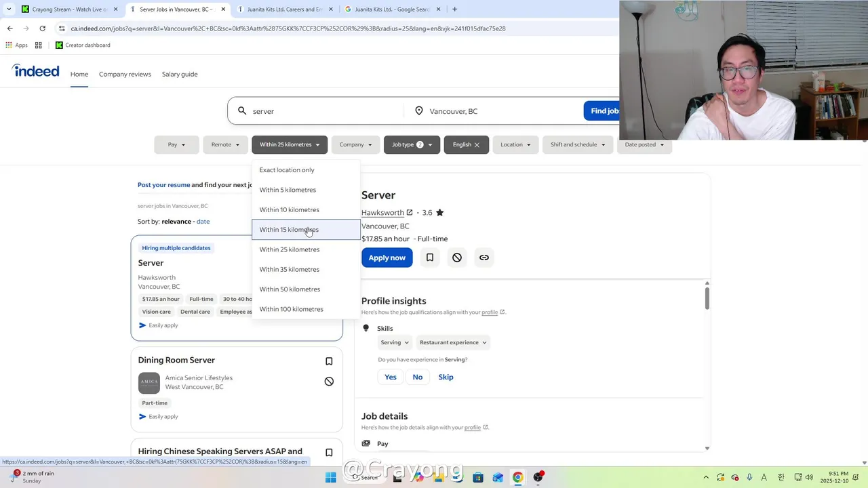Select Within 25 kilometres in the list
The height and width of the screenshot is (488, 868).
coord(307,249)
